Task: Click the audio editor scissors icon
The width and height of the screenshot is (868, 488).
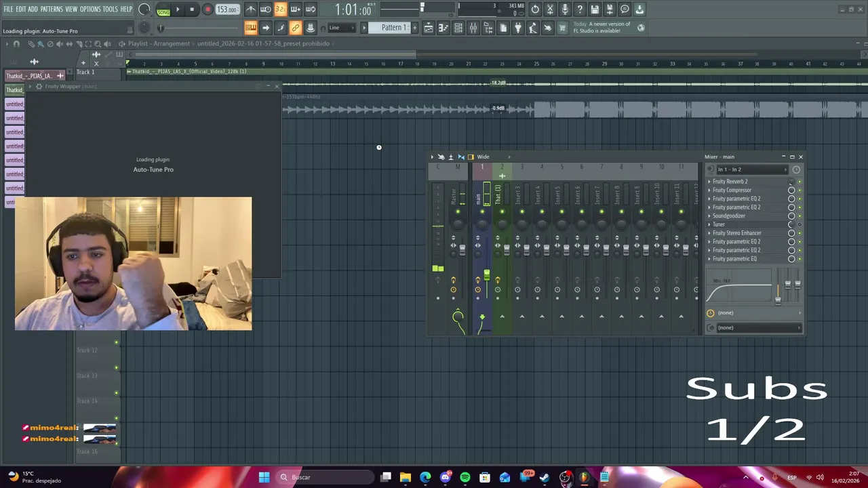Action: click(550, 9)
